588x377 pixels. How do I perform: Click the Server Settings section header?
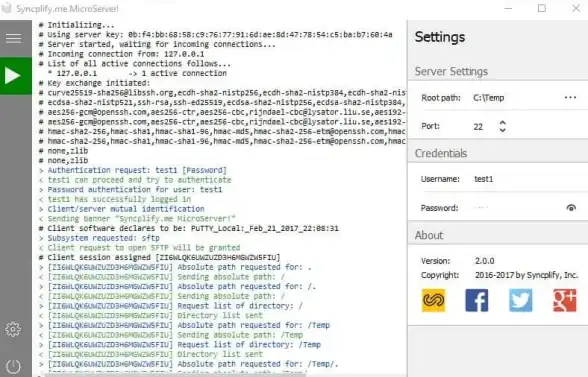pos(451,71)
